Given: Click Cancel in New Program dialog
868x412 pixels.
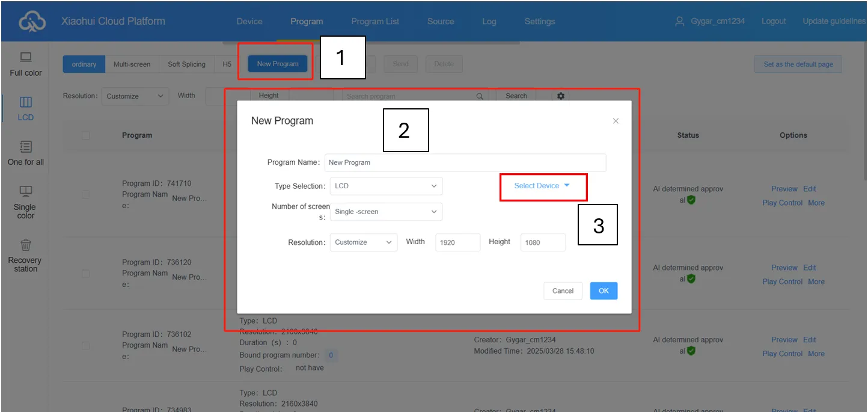Looking at the screenshot, I should click(x=563, y=291).
